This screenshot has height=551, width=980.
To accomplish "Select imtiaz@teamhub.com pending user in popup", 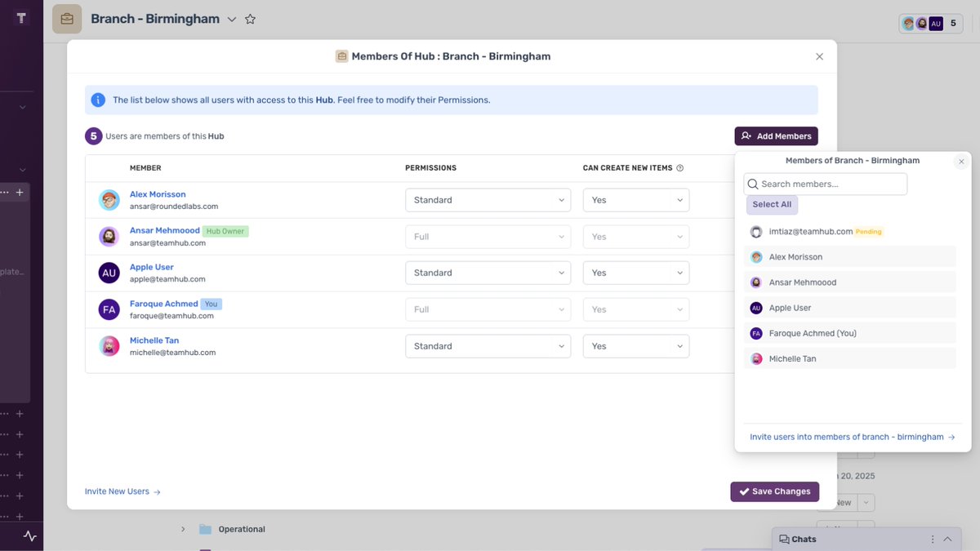I will (850, 232).
